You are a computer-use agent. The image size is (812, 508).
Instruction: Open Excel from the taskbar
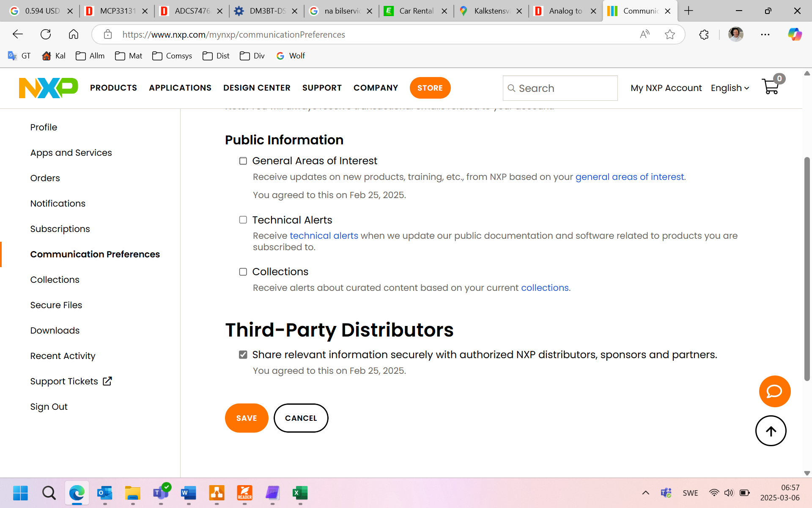click(x=300, y=493)
